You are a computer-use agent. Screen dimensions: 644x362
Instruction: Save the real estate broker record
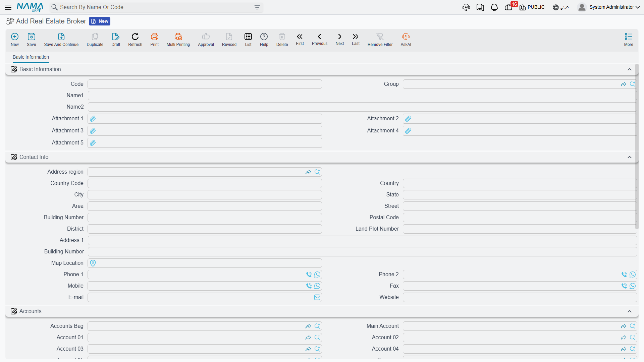(32, 40)
